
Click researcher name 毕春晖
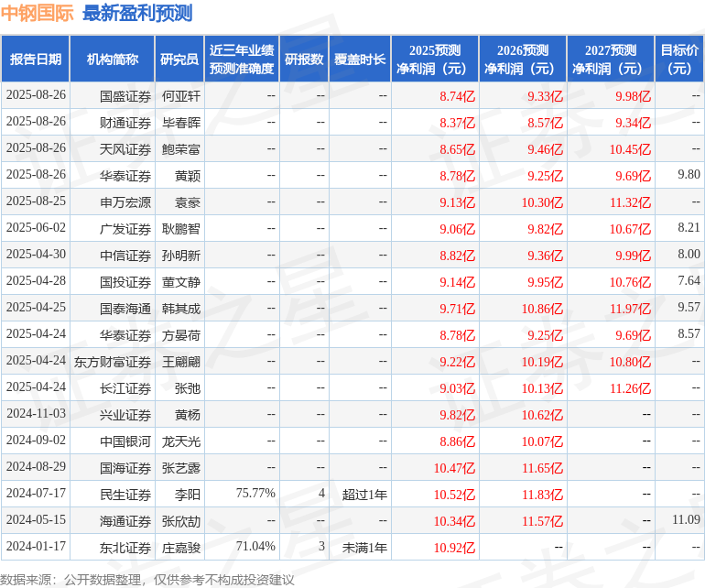181,123
